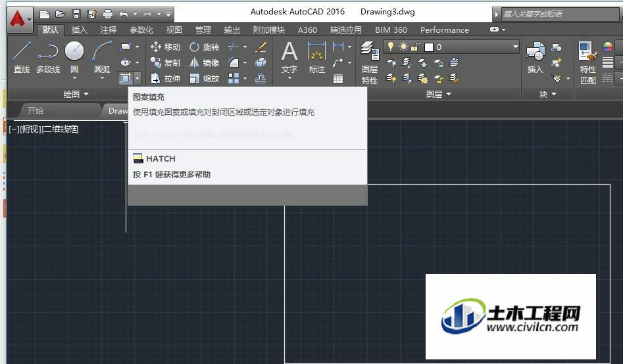Click the Plot/Print icon
This screenshot has height=364, width=623.
pos(108,14)
